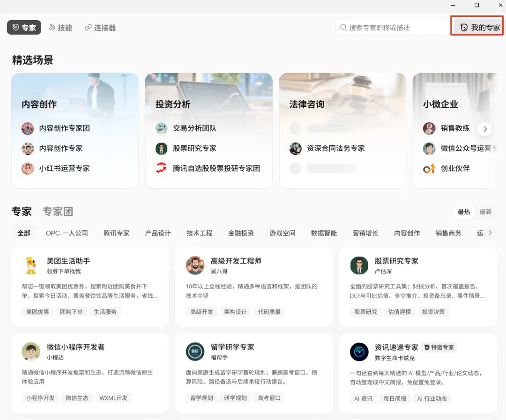Open the 小红书运营专家 avatar icon
506x420 pixels.
coord(28,169)
